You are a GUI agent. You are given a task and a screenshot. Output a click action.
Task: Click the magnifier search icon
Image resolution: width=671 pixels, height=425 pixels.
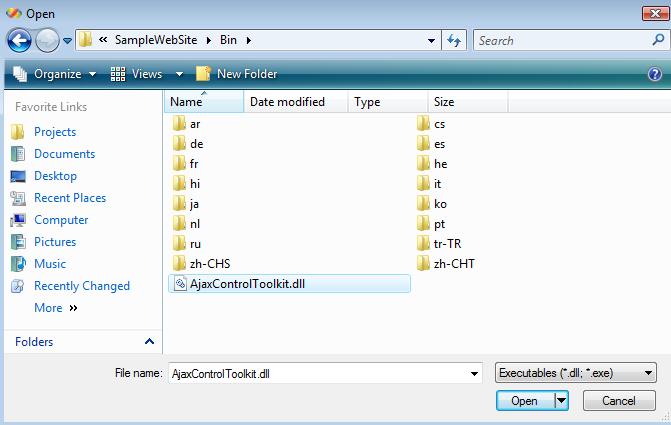[658, 40]
